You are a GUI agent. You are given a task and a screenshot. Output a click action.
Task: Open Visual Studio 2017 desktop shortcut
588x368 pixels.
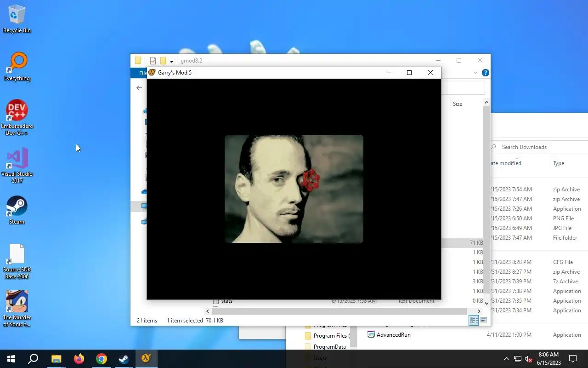tap(17, 165)
